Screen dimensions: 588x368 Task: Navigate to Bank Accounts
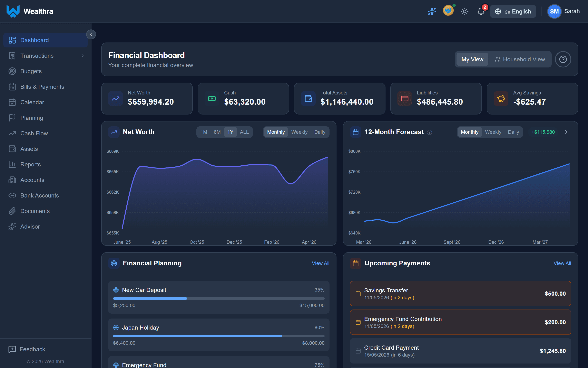point(46,195)
